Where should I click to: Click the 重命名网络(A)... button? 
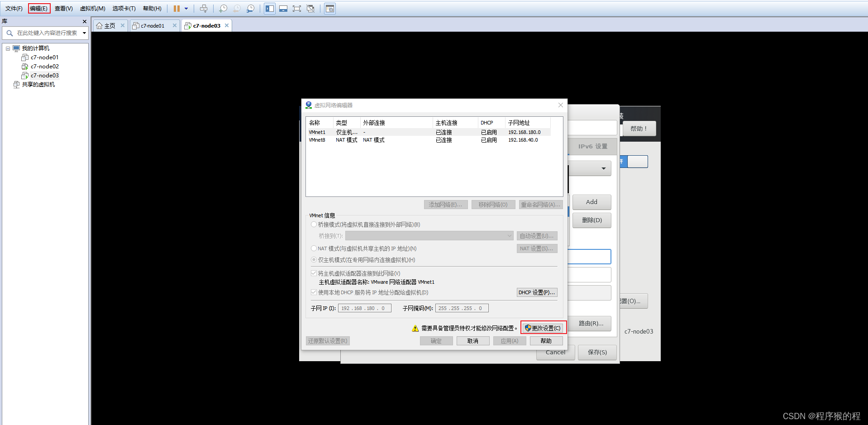[x=541, y=205]
